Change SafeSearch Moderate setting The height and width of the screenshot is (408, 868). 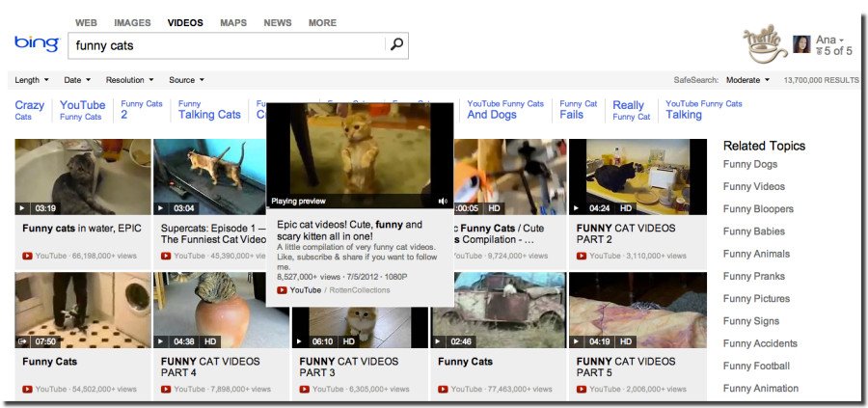pyautogui.click(x=747, y=80)
